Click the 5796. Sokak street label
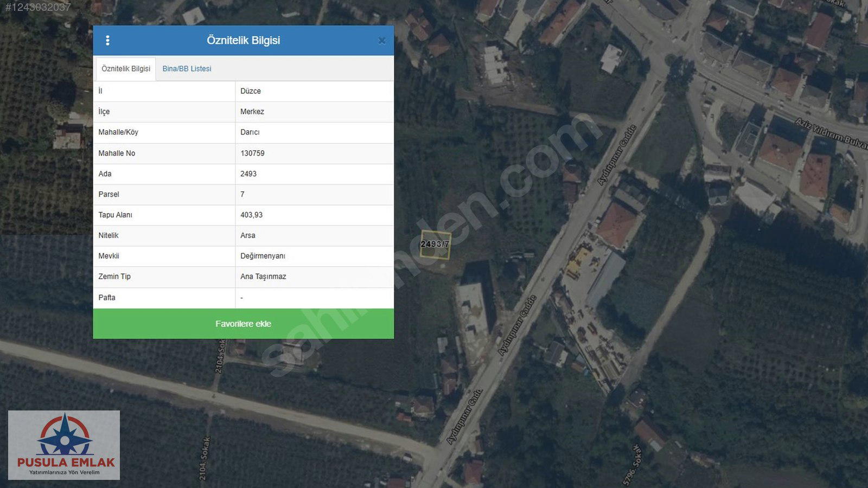868x488 pixels. click(632, 465)
